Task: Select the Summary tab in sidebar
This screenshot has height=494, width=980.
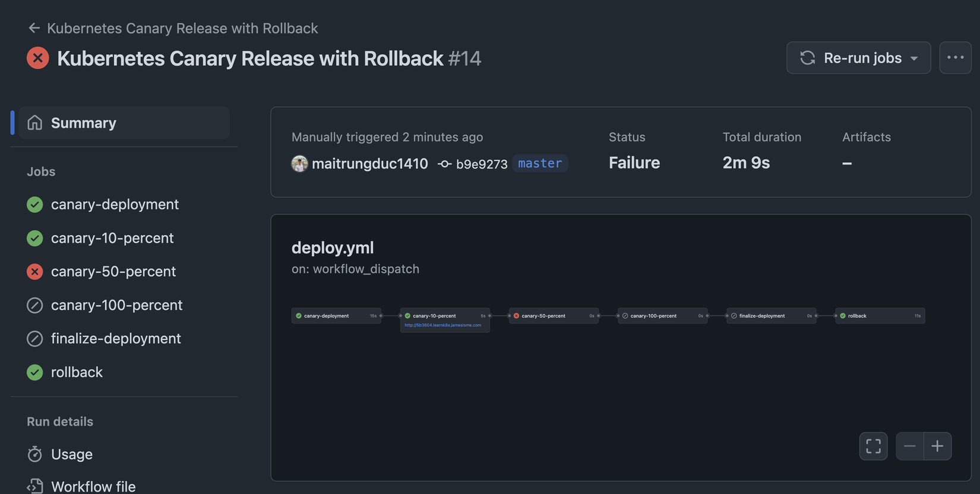Action: coord(124,123)
